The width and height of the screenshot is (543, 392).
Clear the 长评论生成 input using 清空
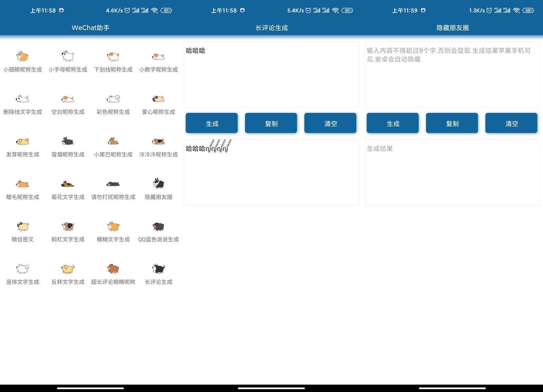[x=330, y=123]
